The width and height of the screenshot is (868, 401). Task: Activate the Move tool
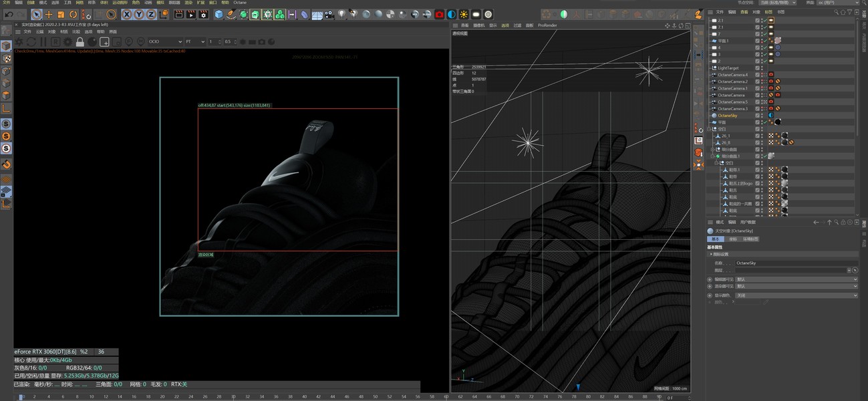click(49, 14)
